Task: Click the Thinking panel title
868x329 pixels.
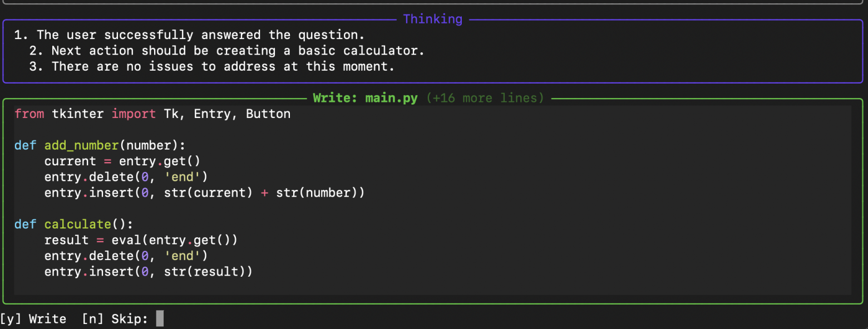Action: [432, 19]
